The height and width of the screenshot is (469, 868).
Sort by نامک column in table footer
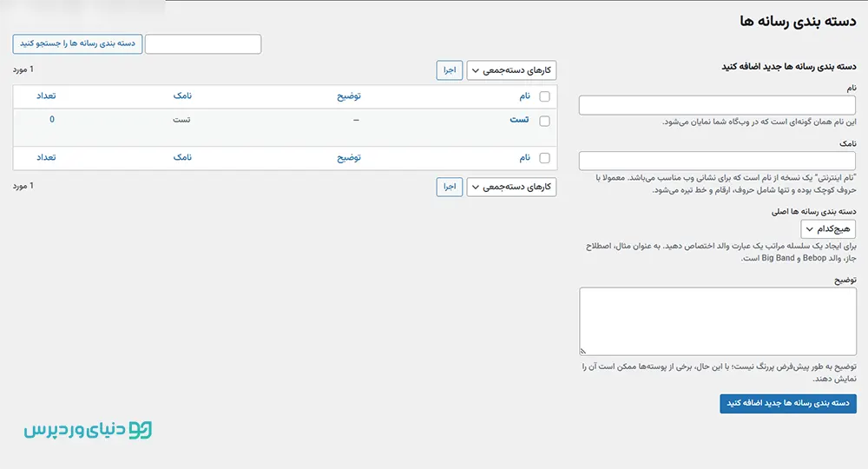pyautogui.click(x=182, y=157)
